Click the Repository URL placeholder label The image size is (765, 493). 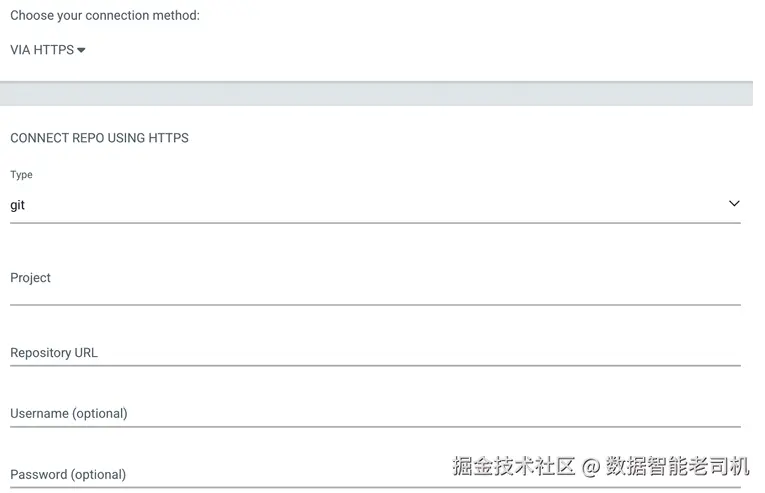click(x=54, y=353)
